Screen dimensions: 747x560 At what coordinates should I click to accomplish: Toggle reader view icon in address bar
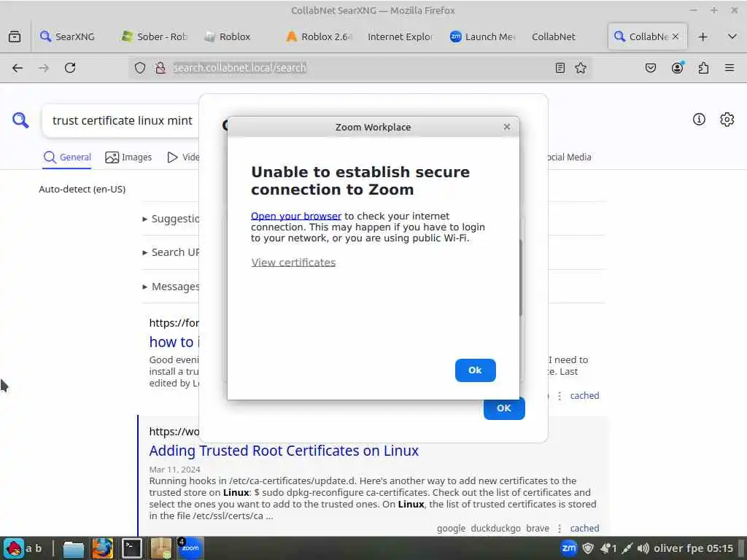560,68
